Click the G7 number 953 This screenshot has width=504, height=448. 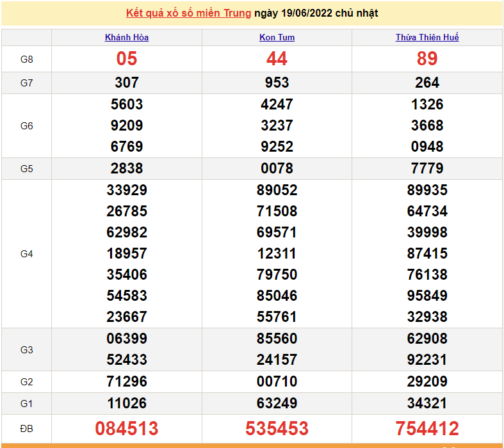[277, 83]
